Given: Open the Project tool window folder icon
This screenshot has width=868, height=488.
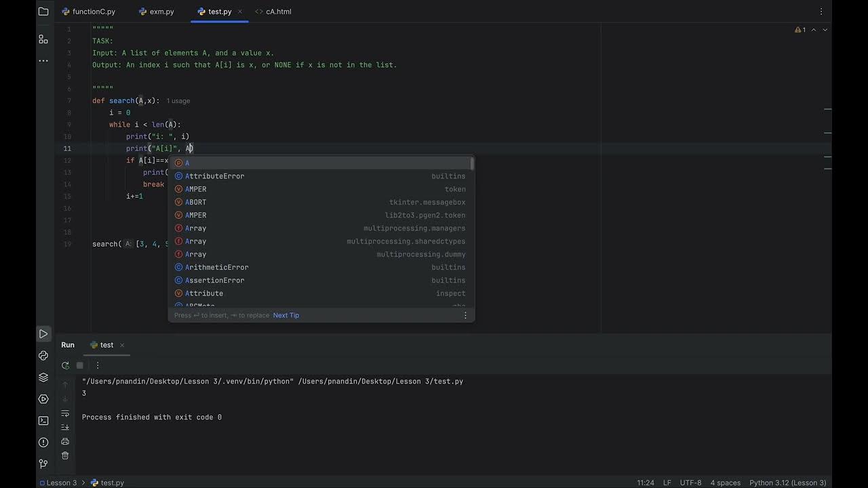Looking at the screenshot, I should (x=43, y=12).
